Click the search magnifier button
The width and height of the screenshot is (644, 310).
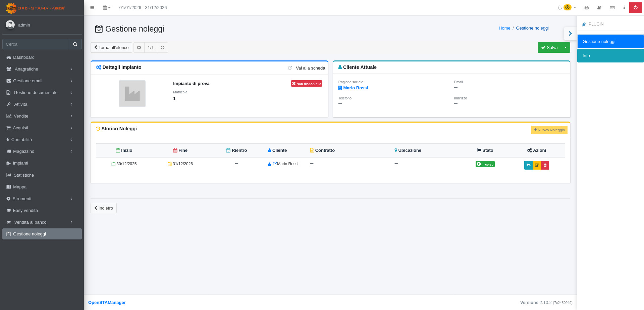tap(75, 44)
